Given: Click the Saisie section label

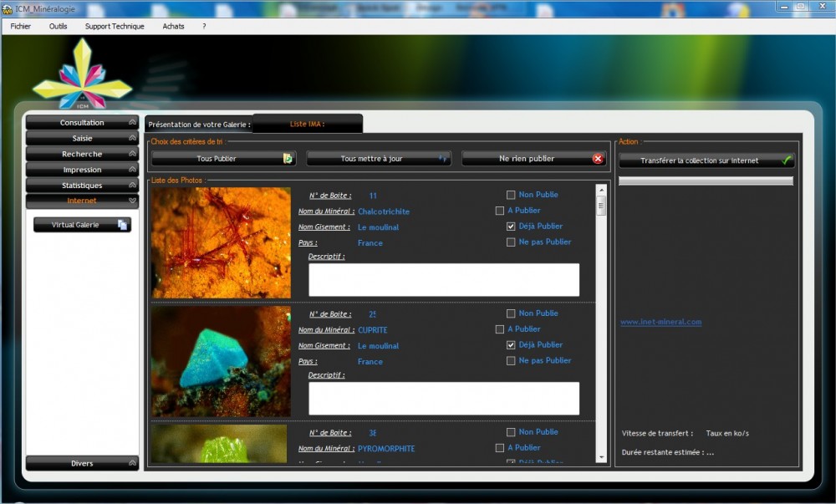Looking at the screenshot, I should pyautogui.click(x=82, y=138).
